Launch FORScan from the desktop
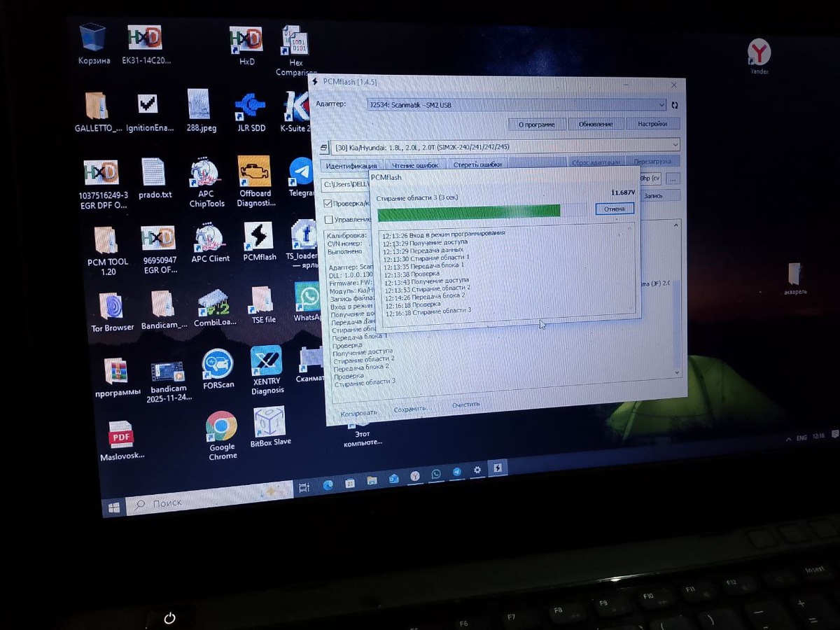The image size is (840, 630). (x=218, y=369)
